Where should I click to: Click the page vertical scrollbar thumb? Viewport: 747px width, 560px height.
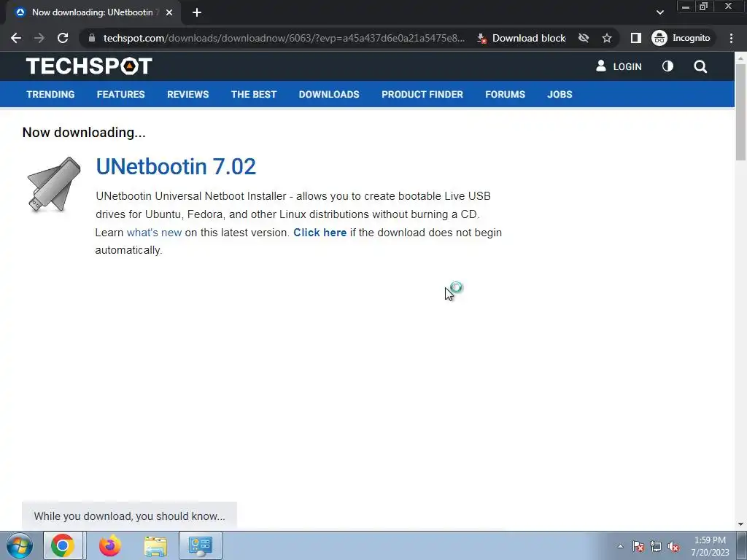(x=740, y=112)
